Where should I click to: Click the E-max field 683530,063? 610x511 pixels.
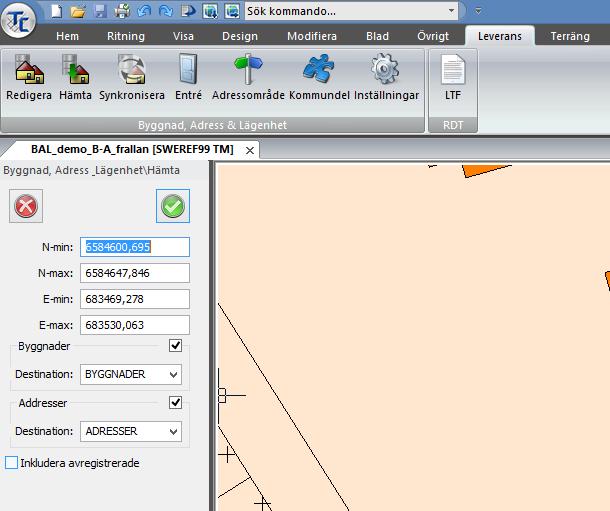135,325
